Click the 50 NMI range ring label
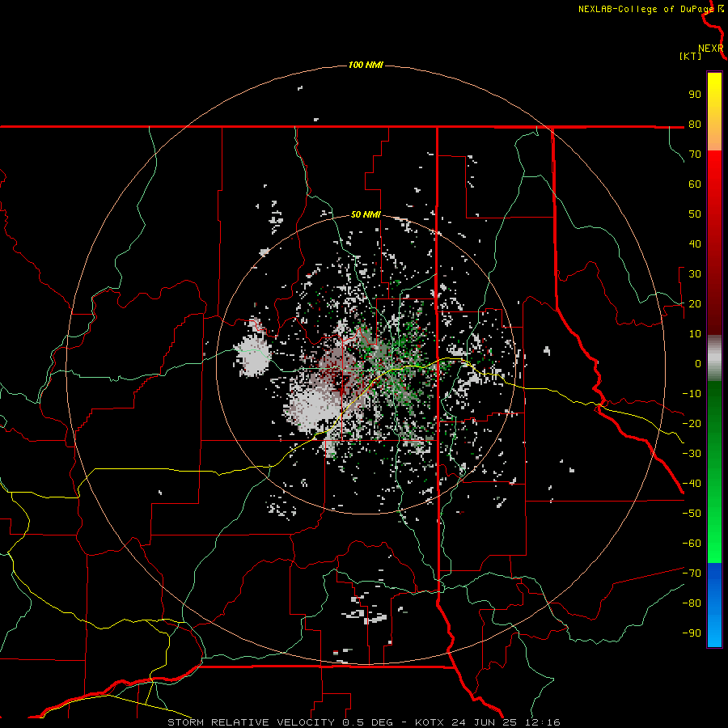This screenshot has width=728, height=728. [x=366, y=214]
